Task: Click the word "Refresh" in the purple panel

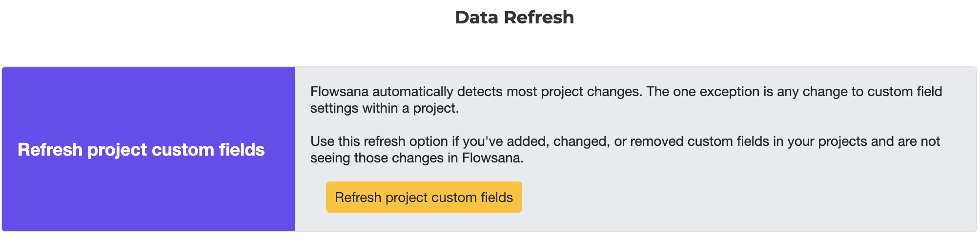Action: [50, 150]
